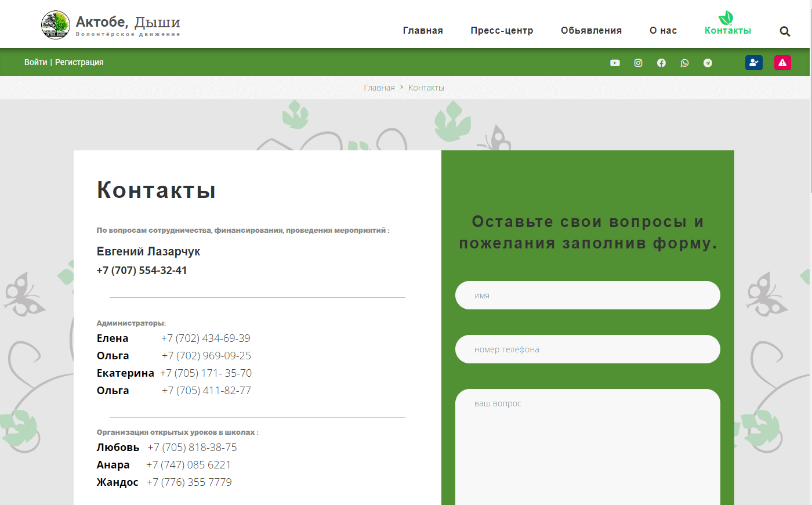
Task: Click the blue volunteer user button
Action: (754, 63)
